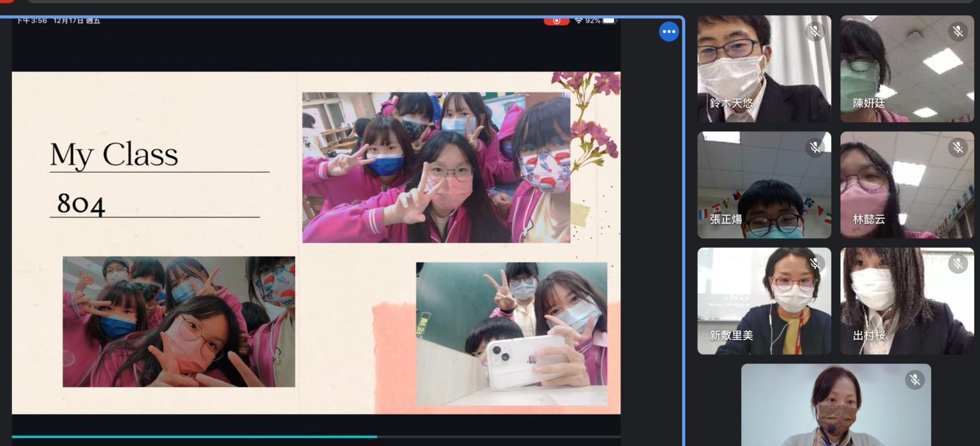Image resolution: width=980 pixels, height=446 pixels.
Task: Tap the battery icon in the shared status bar
Action: [609, 21]
